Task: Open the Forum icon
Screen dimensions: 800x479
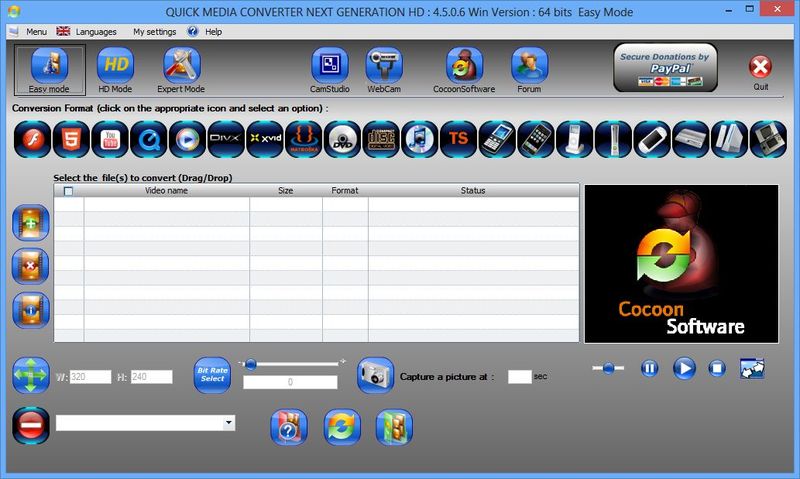Action: pyautogui.click(x=529, y=70)
